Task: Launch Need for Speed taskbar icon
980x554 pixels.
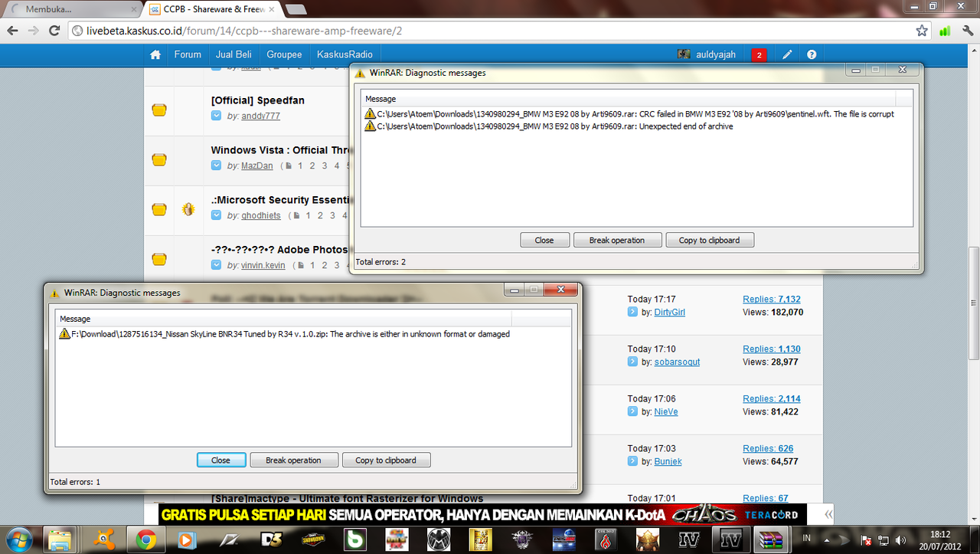Action: click(x=230, y=539)
